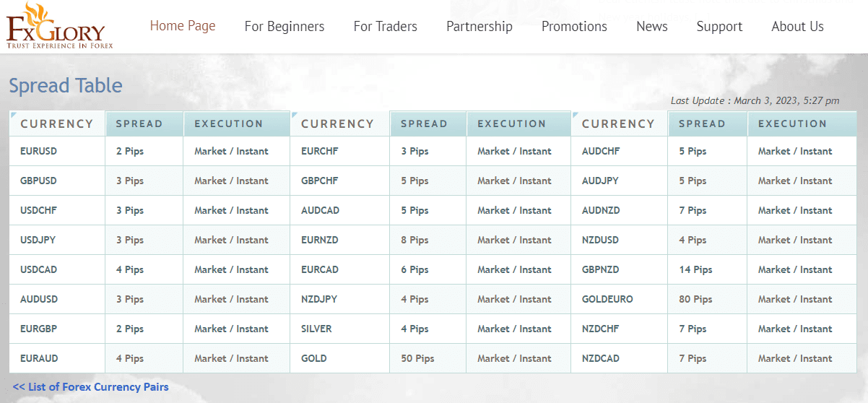Follow the List of Forex Currency Pairs link
This screenshot has width=868, height=403.
[x=91, y=387]
